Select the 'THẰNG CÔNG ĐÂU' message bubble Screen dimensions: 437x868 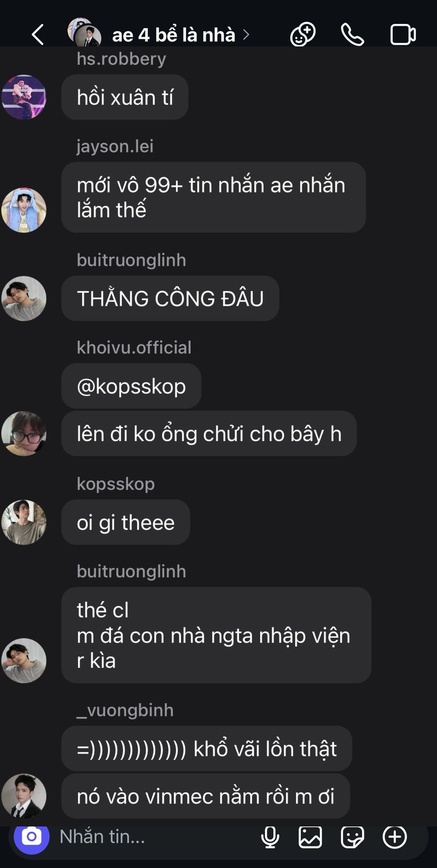170,298
